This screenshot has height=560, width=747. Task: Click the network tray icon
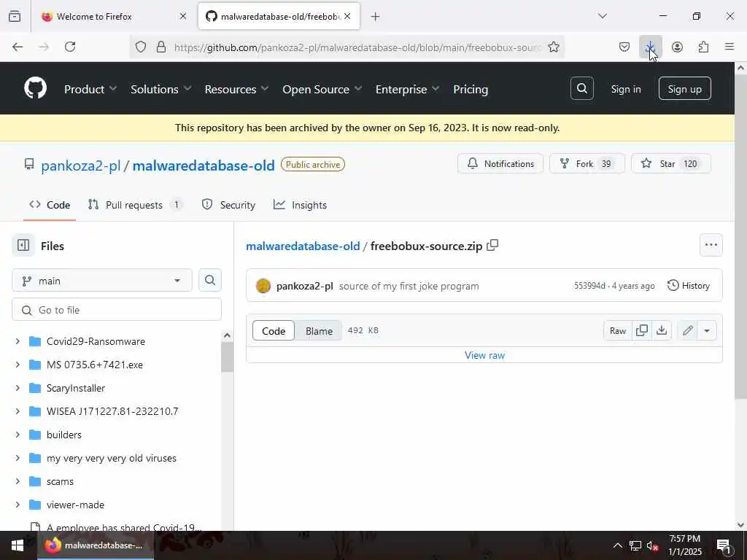click(635, 545)
